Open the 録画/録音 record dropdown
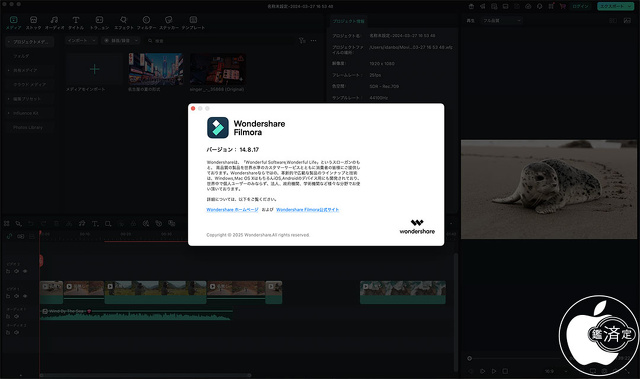Image resolution: width=640 pixels, height=379 pixels. click(121, 40)
